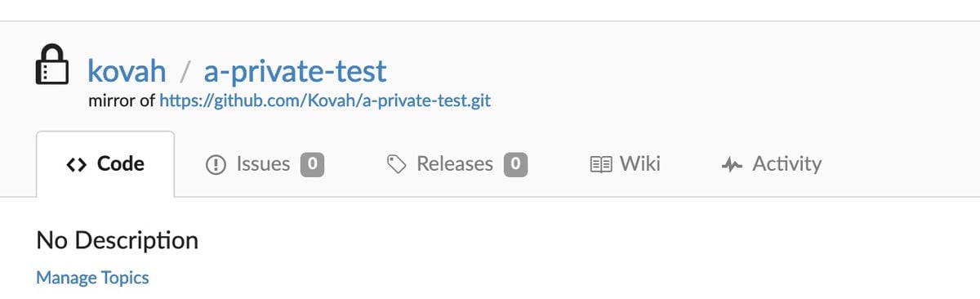Click the Activity pulse icon
The image size is (980, 299).
pyautogui.click(x=733, y=164)
